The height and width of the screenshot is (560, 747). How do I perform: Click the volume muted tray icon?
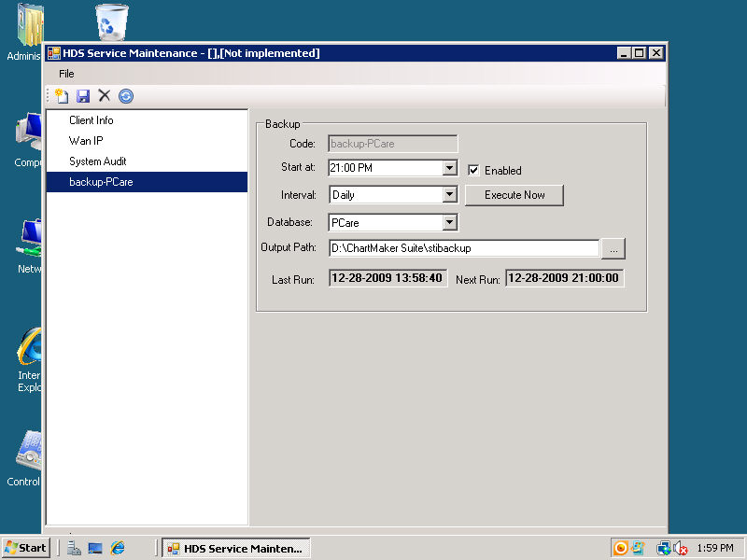click(681, 548)
